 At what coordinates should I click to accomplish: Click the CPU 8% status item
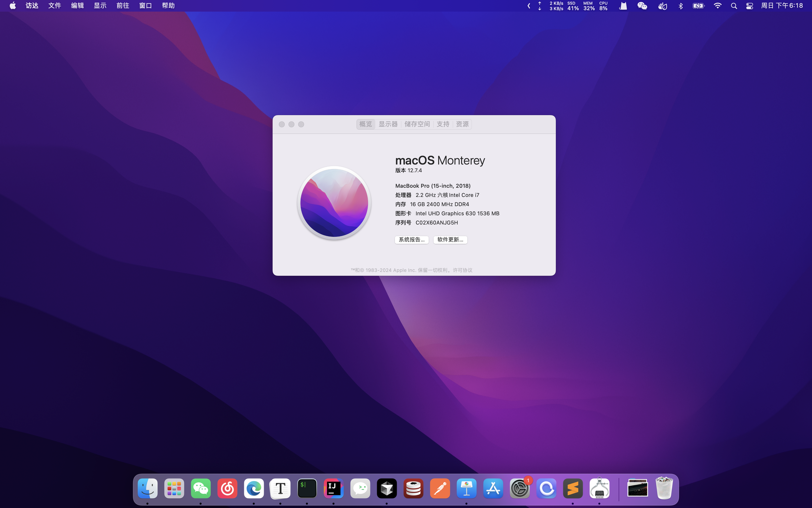click(603, 6)
